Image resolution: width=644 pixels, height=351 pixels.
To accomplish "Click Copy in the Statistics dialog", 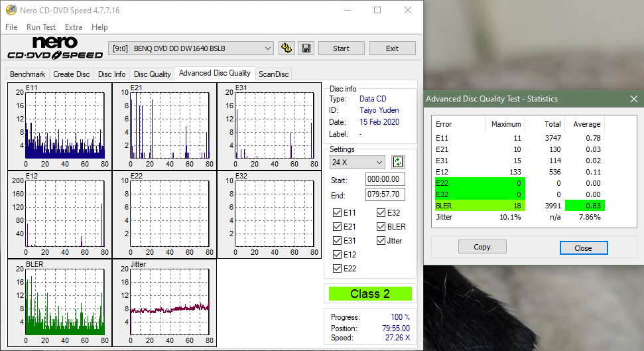I will [x=482, y=247].
